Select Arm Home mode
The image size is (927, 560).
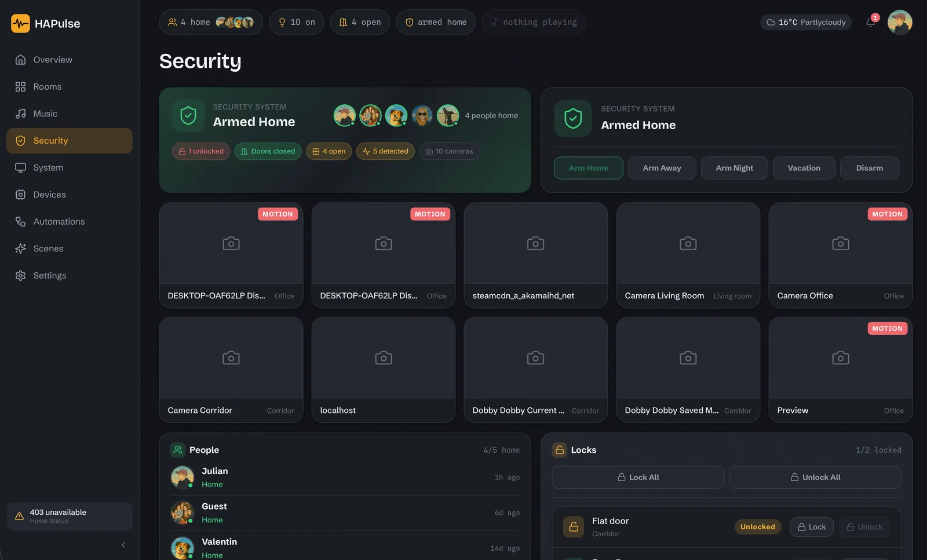pyautogui.click(x=589, y=168)
